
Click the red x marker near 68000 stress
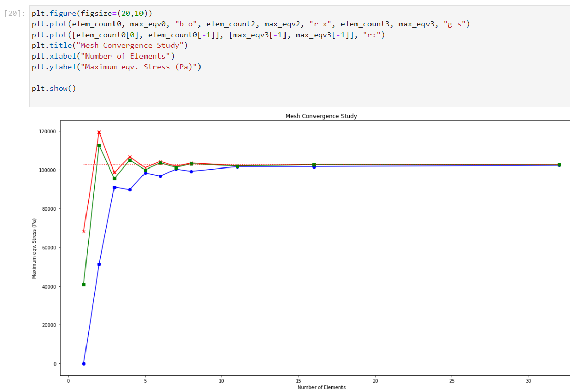pyautogui.click(x=84, y=231)
